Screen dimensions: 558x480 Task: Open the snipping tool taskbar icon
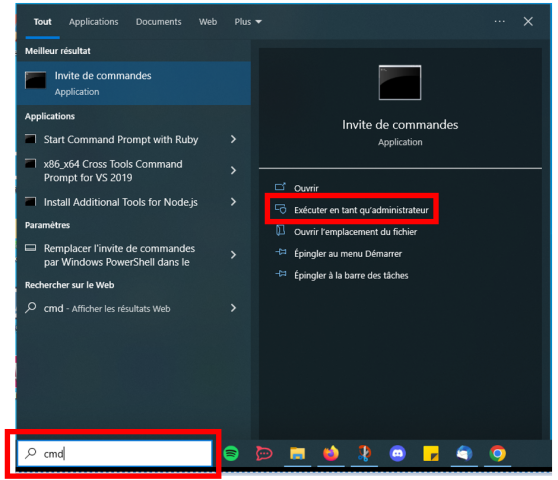pos(364,453)
